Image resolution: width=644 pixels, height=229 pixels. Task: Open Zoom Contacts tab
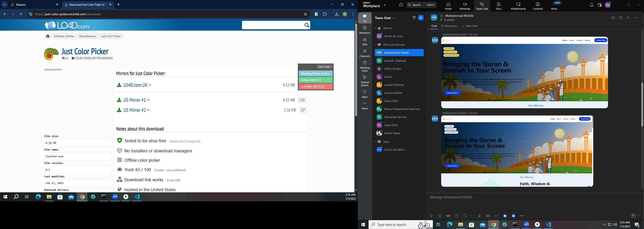click(538, 6)
